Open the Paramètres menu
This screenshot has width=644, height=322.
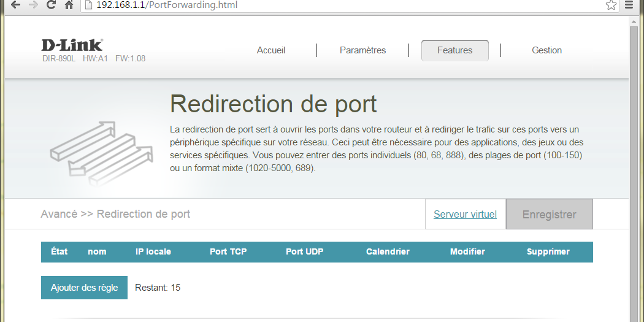[362, 50]
